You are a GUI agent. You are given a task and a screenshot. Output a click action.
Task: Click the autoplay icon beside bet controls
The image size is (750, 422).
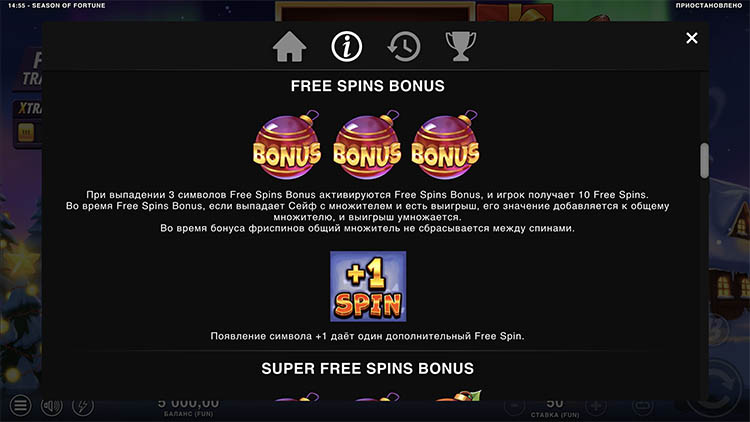[642, 407]
